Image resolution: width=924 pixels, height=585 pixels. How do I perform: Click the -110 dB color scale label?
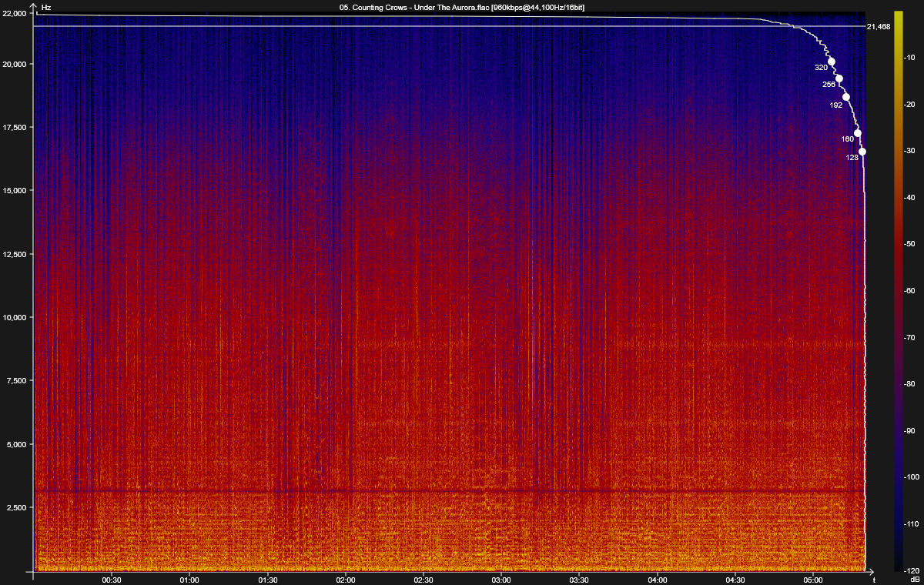[x=913, y=524]
